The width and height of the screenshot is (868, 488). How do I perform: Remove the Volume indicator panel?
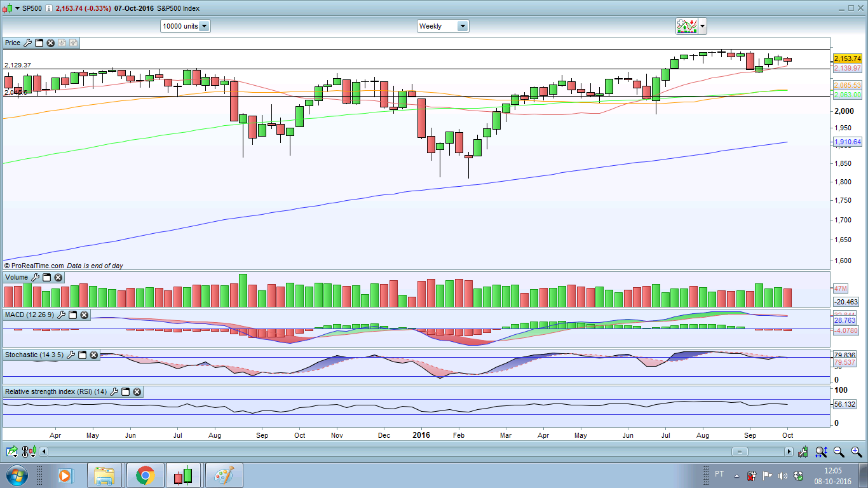pyautogui.click(x=58, y=277)
